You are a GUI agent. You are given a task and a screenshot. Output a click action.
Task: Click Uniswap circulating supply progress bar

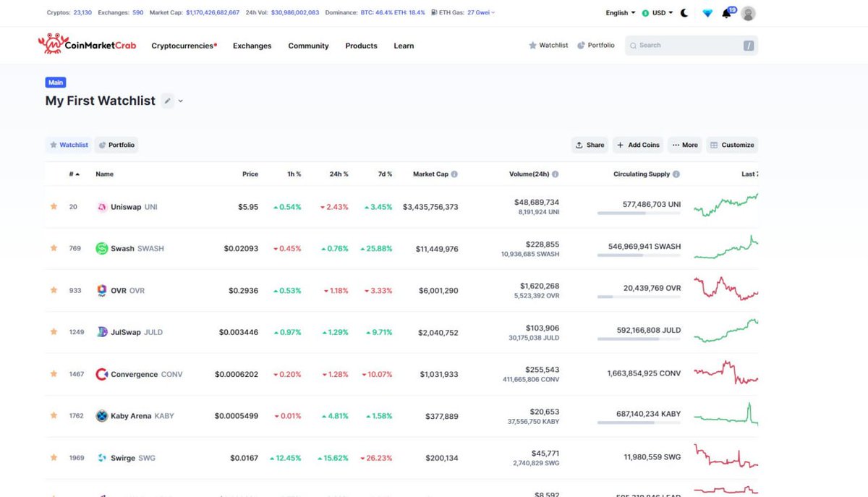[639, 213]
